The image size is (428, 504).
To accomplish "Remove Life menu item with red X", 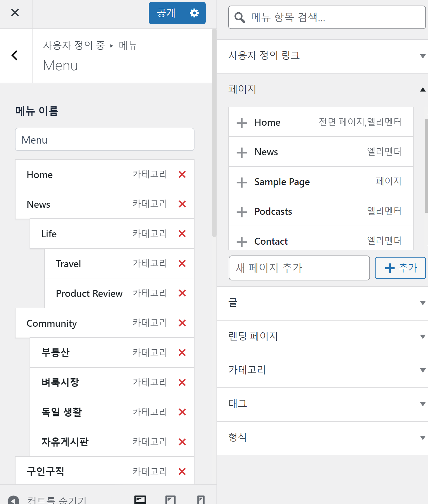I will point(182,234).
